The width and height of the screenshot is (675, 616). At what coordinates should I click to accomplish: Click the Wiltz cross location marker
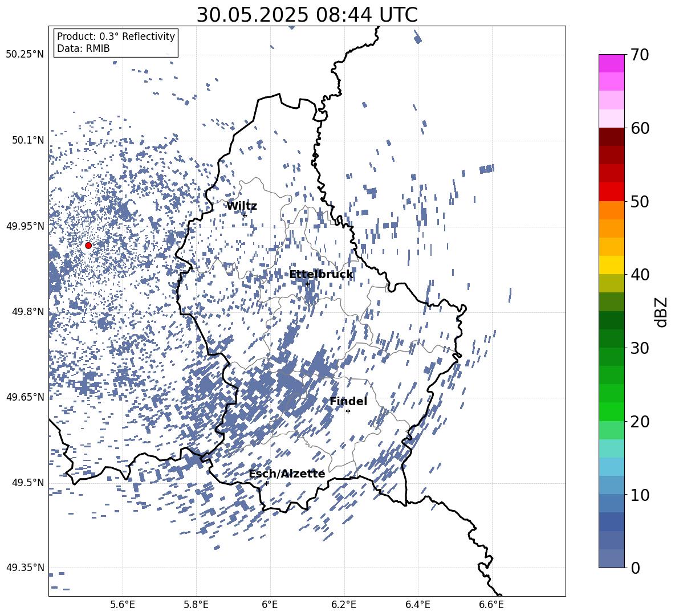pos(245,215)
